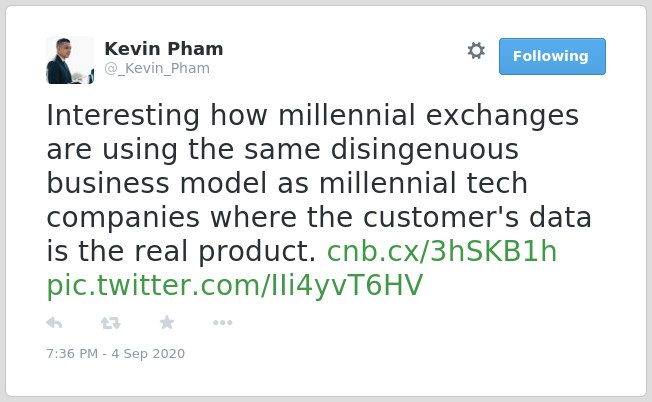
Task: Click the word "customer's" in the tweet text
Action: 441,217
